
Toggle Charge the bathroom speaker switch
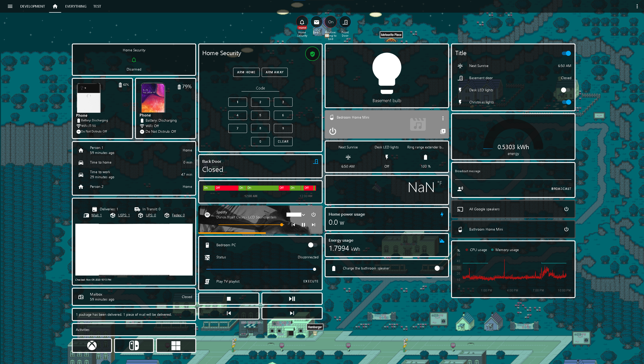point(439,268)
